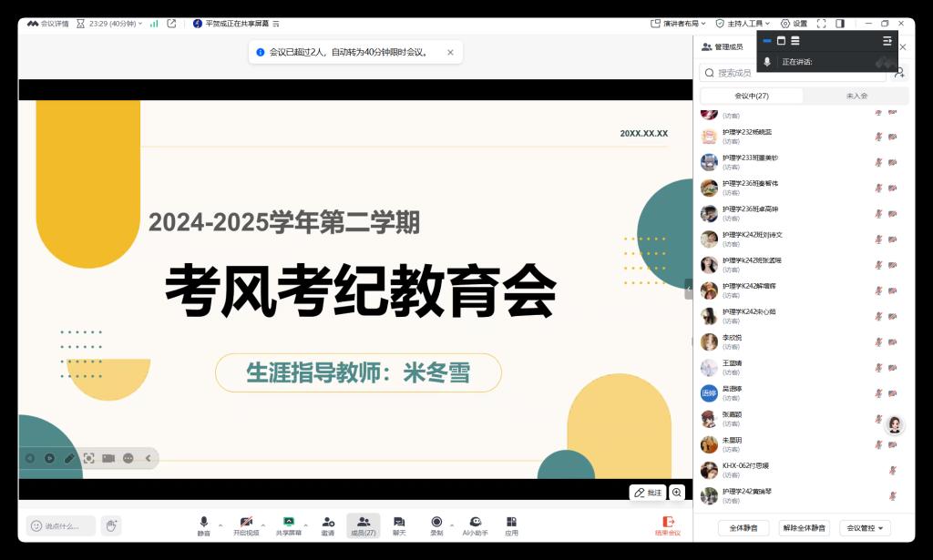Turn on video with 开启视频
Viewport: 933px width, 560px height.
246,524
